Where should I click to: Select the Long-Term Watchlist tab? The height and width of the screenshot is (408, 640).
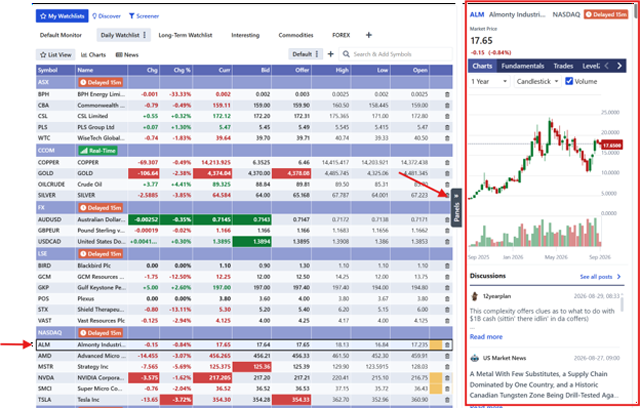[185, 35]
